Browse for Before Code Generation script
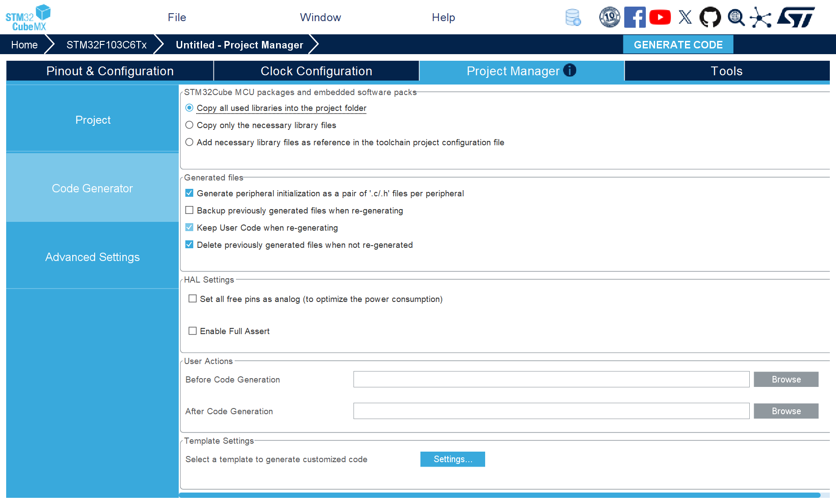This screenshot has width=836, height=504. [x=786, y=379]
